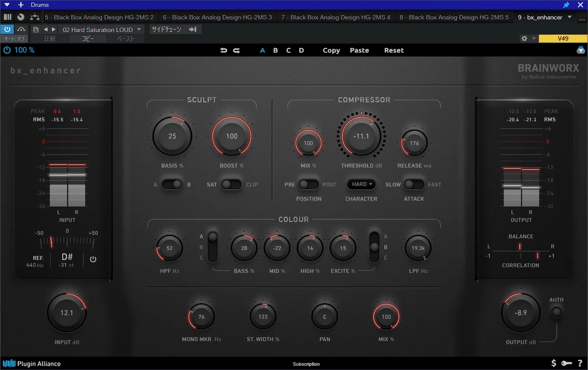The image size is (588, 370).
Task: Toggle the AUTO output button
Action: (x=556, y=312)
